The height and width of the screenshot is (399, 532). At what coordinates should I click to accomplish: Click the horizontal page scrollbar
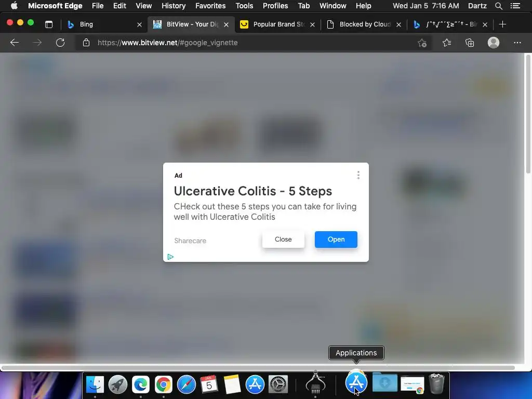click(x=258, y=368)
